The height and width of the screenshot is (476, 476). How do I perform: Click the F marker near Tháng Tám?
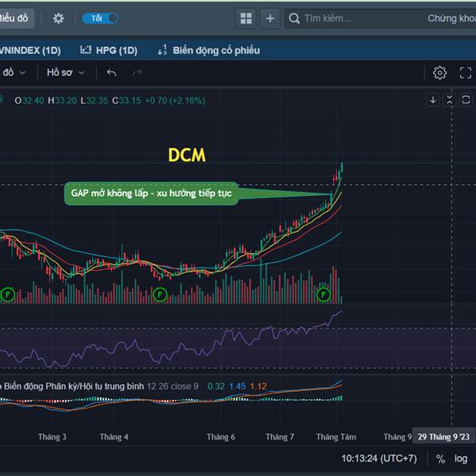(x=324, y=294)
